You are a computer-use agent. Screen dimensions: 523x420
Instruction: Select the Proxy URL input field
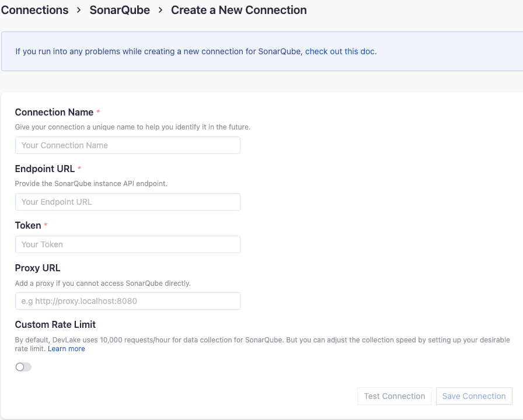(x=127, y=301)
